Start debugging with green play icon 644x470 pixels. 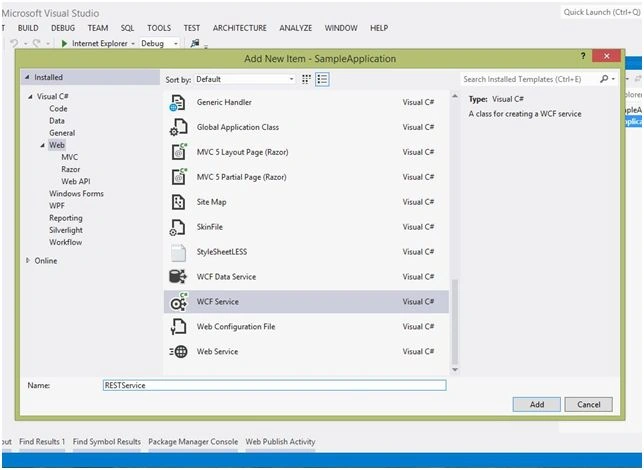64,43
